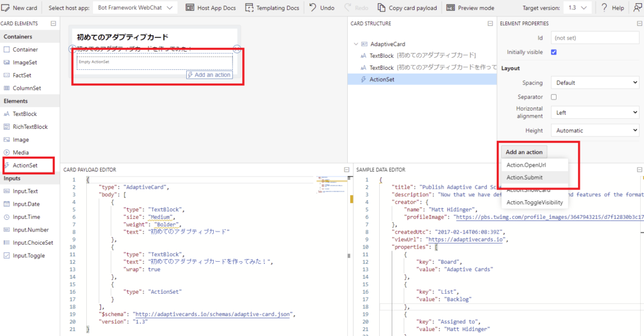This screenshot has height=336, width=644.
Task: Select the Input.Toggle element
Action: pos(30,255)
